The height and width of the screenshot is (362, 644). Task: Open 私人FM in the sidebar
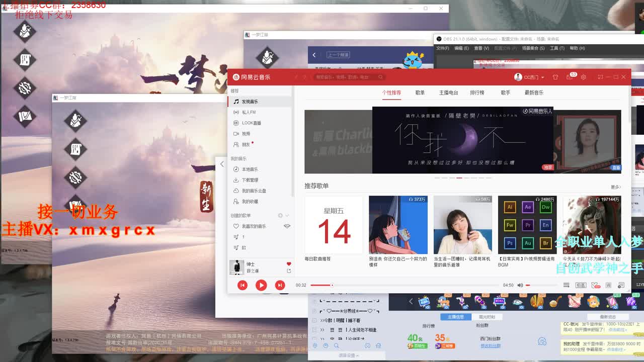coord(259,112)
